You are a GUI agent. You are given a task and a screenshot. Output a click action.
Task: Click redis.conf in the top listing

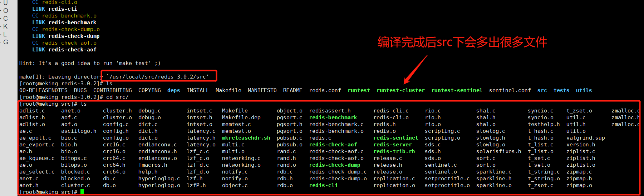(x=325, y=90)
